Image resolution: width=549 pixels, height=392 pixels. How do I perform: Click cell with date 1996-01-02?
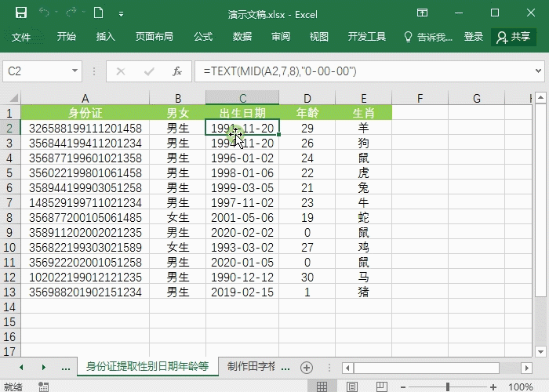click(x=242, y=158)
